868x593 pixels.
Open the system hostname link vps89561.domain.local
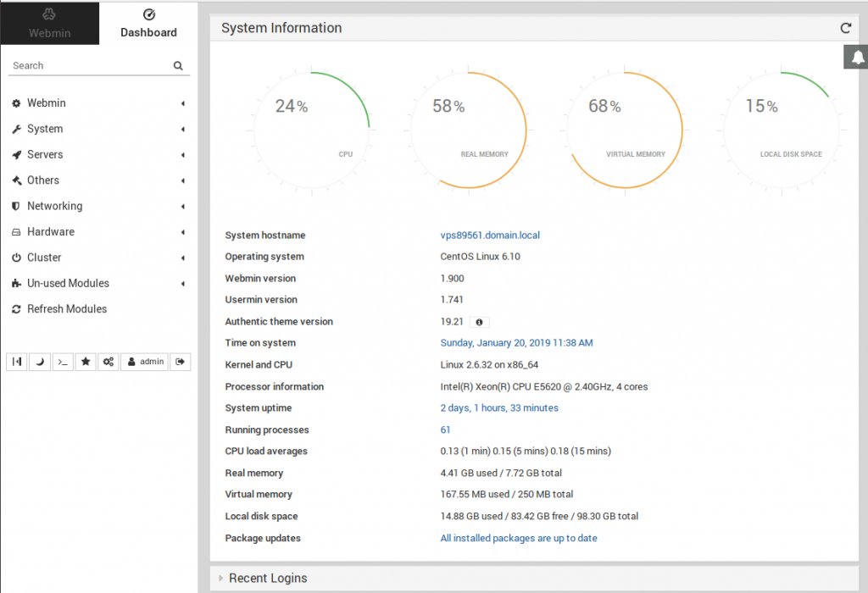click(x=488, y=235)
